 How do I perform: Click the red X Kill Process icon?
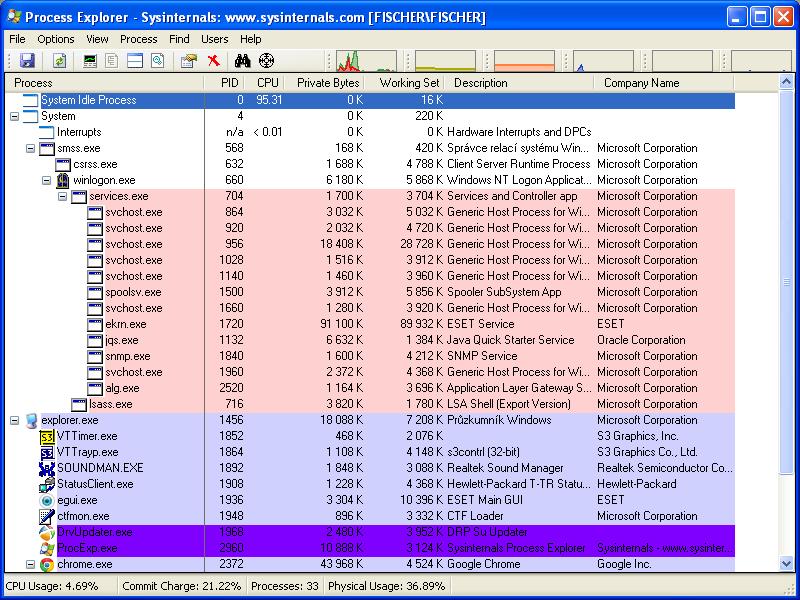[x=214, y=61]
